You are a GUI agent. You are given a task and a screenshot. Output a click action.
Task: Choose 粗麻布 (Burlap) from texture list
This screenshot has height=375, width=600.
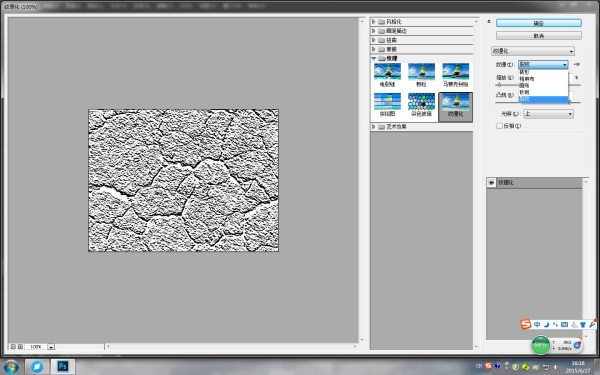pyautogui.click(x=543, y=79)
